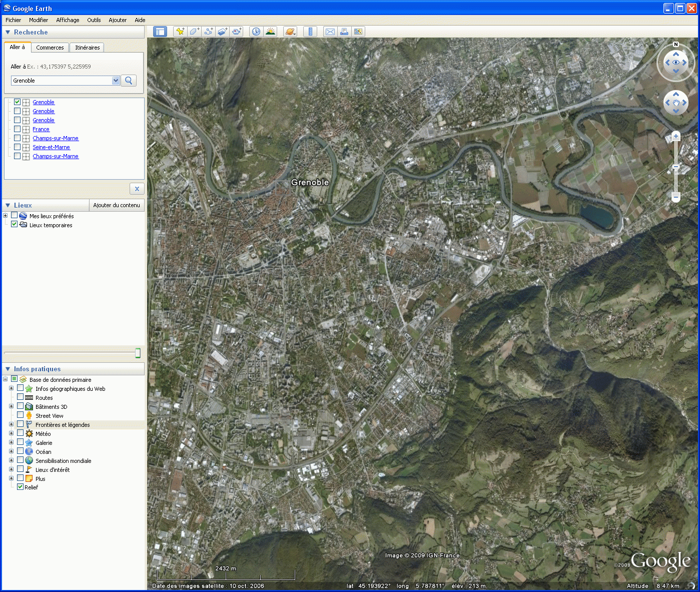Image resolution: width=700 pixels, height=592 pixels.
Task: Select Sensibilisation mondiale layer row
Action: tap(63, 461)
